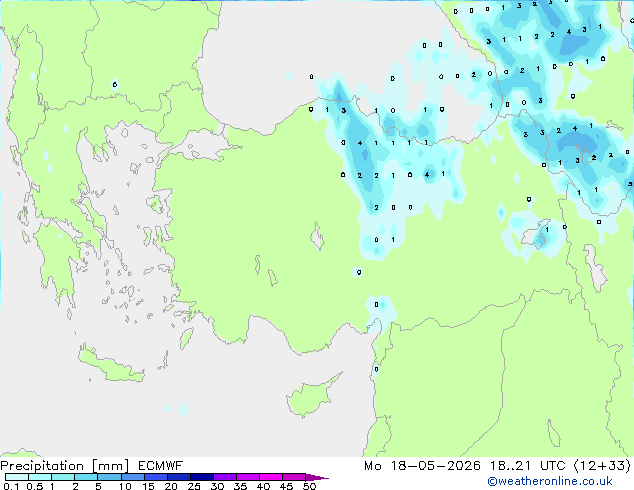Screen dimensions: 634x490
Task: Click the legend label '15'
Action: (x=148, y=486)
